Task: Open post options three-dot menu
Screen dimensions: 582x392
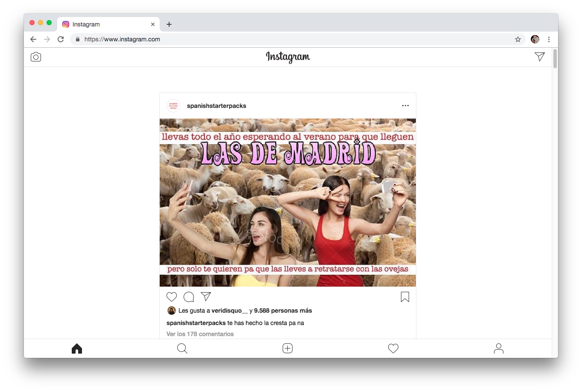Action: [x=405, y=106]
